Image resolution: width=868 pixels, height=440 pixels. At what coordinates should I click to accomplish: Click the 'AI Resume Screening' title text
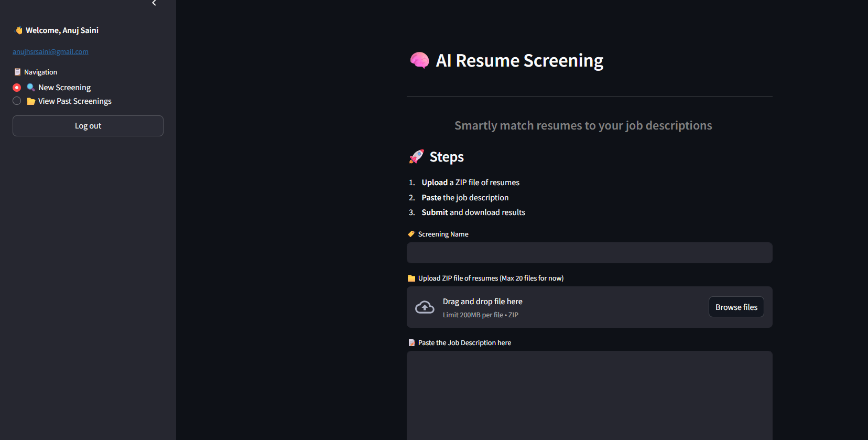(x=519, y=61)
